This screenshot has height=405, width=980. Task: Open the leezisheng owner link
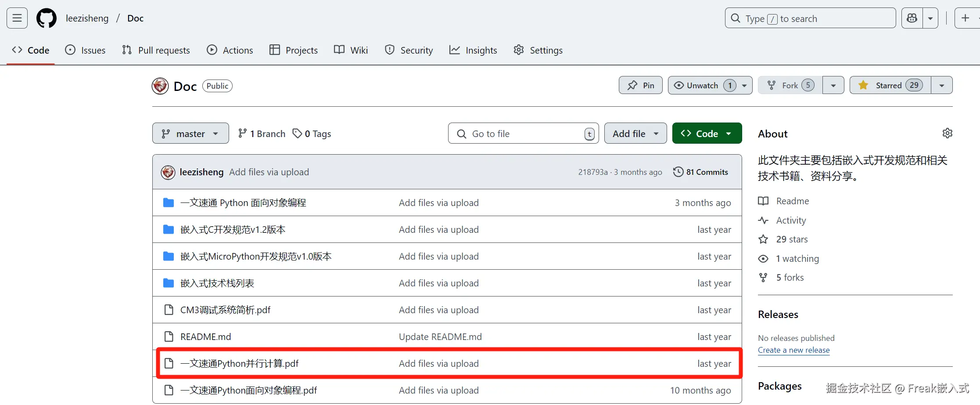tap(87, 18)
